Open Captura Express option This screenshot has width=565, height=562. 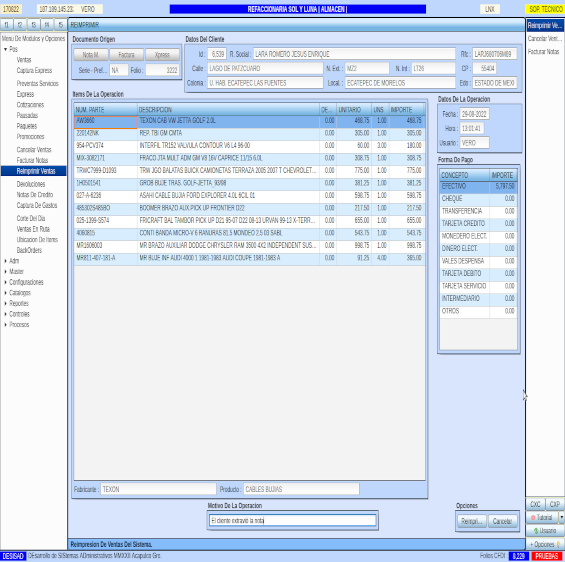[34, 70]
